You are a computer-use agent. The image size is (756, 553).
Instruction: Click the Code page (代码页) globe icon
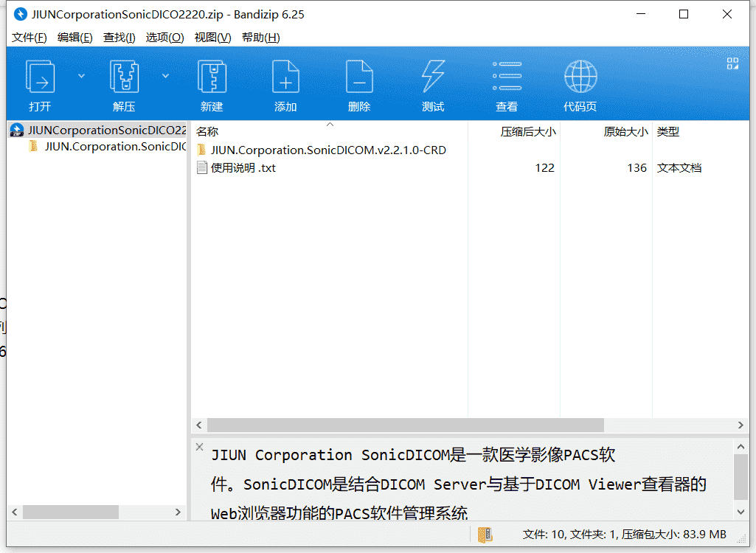tap(580, 76)
